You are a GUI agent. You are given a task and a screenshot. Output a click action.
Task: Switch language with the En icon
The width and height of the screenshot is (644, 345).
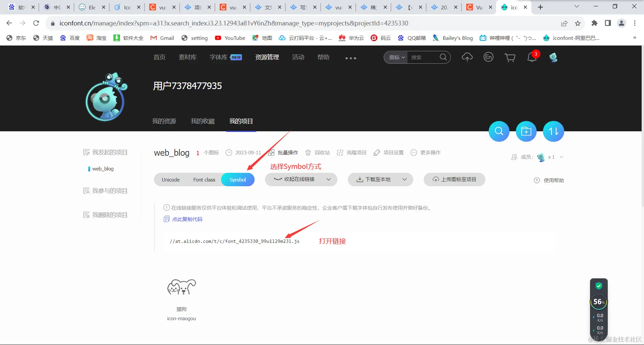coord(488,57)
